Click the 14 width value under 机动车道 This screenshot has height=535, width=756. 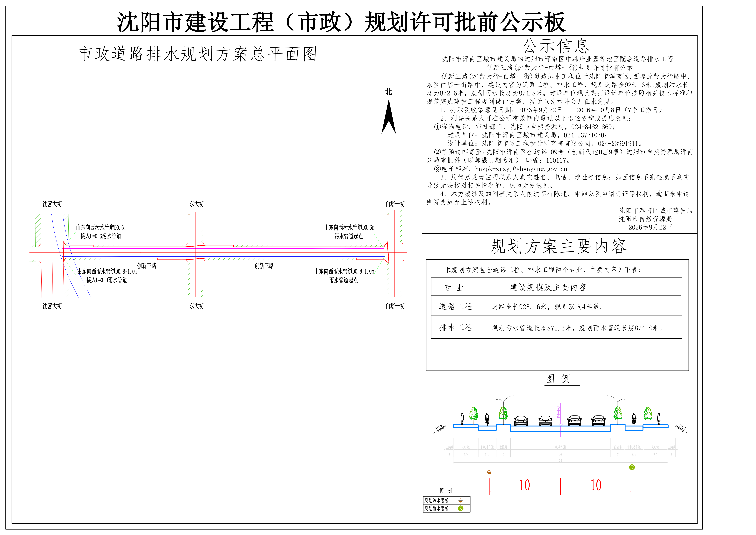click(x=560, y=454)
